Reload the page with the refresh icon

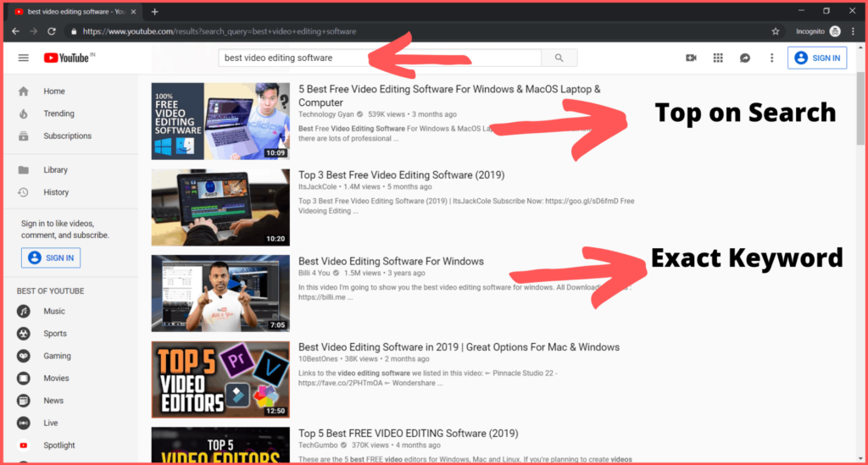[52, 31]
